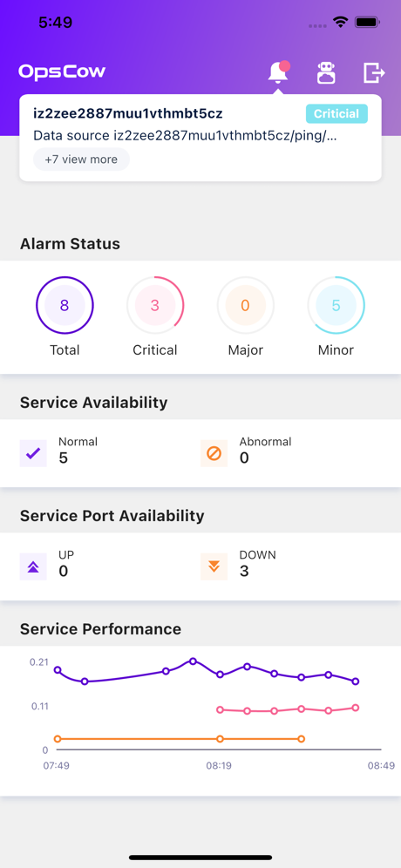Tap the logout exit icon
The image size is (401, 868).
point(374,72)
